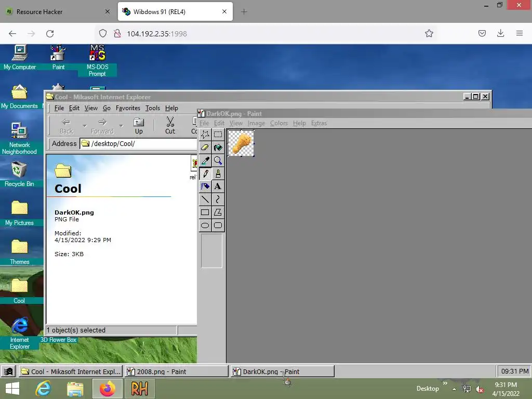Open the File menu in Paint
532x399 pixels.
pos(204,123)
